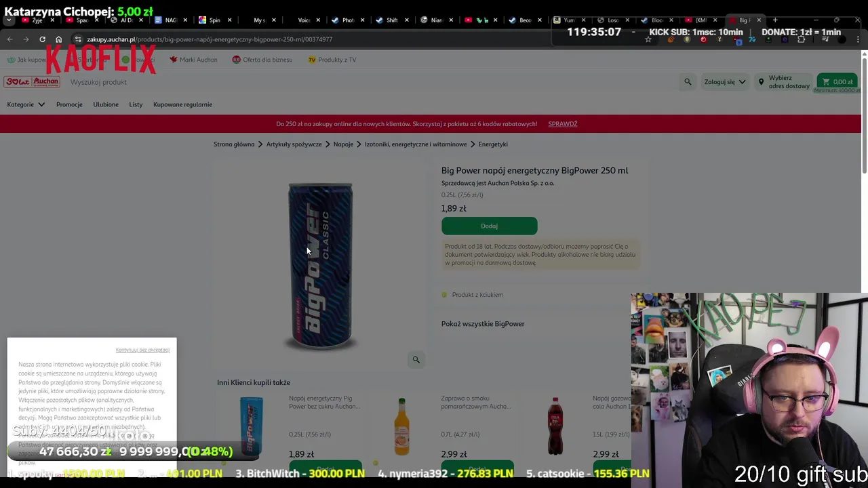
Task: Click Kontynuuj bez akceptacji cookie link
Action: 142,350
